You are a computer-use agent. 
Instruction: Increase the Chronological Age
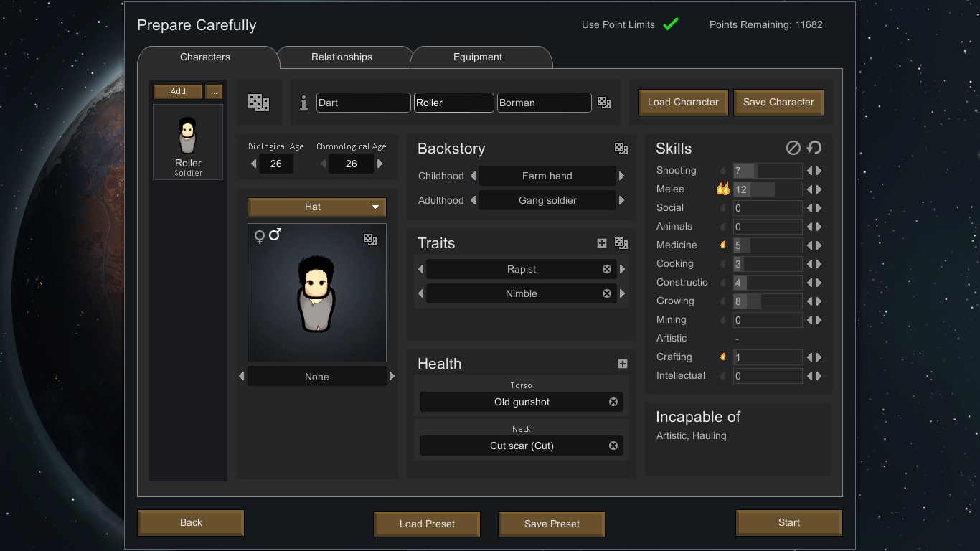click(380, 164)
